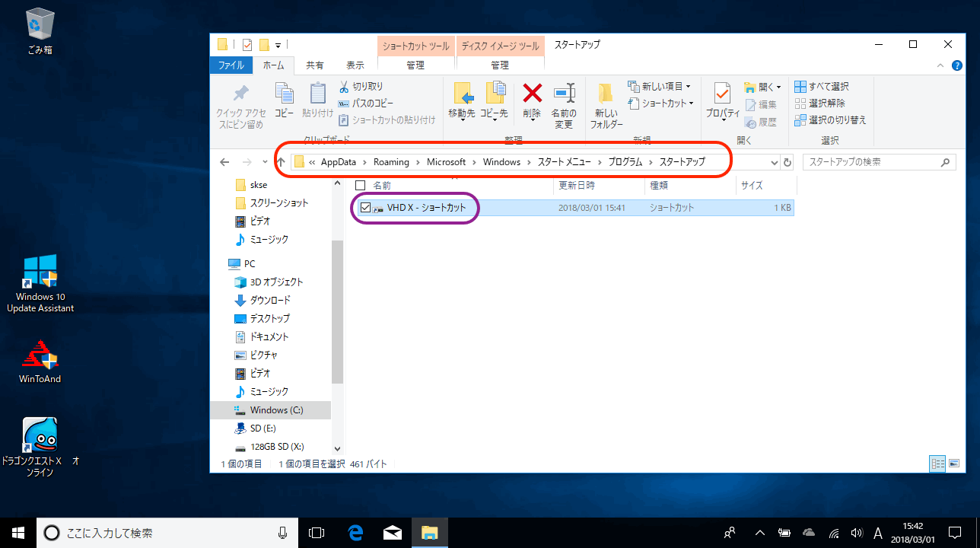Open the address bar history dropdown arrow
The image size is (980, 548).
[774, 163]
